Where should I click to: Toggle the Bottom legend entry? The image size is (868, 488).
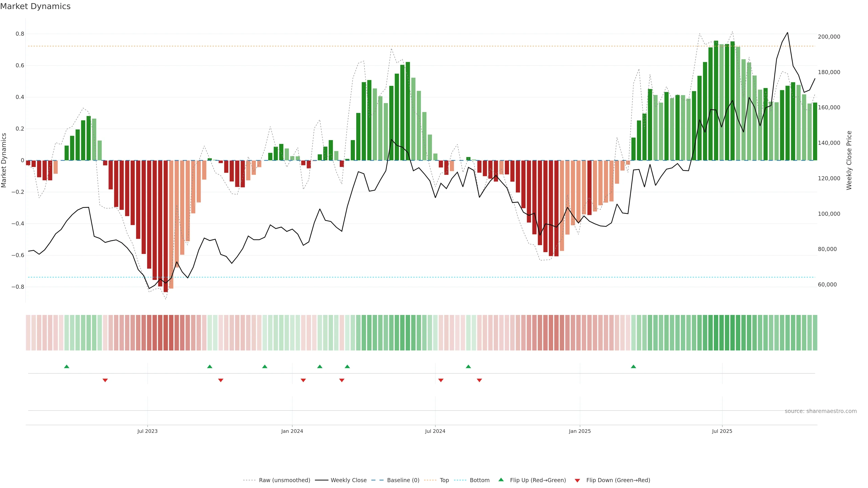[x=479, y=480]
